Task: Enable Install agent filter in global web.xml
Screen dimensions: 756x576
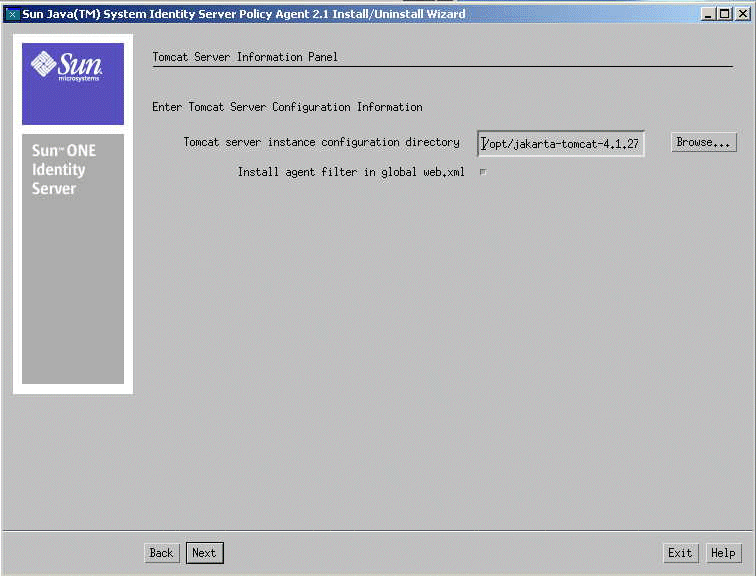Action: click(483, 172)
